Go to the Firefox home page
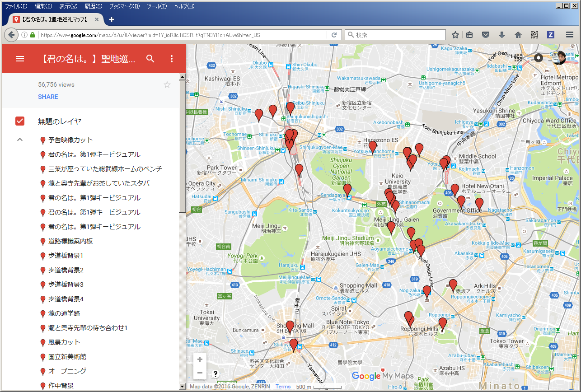581x392 pixels. pos(518,35)
